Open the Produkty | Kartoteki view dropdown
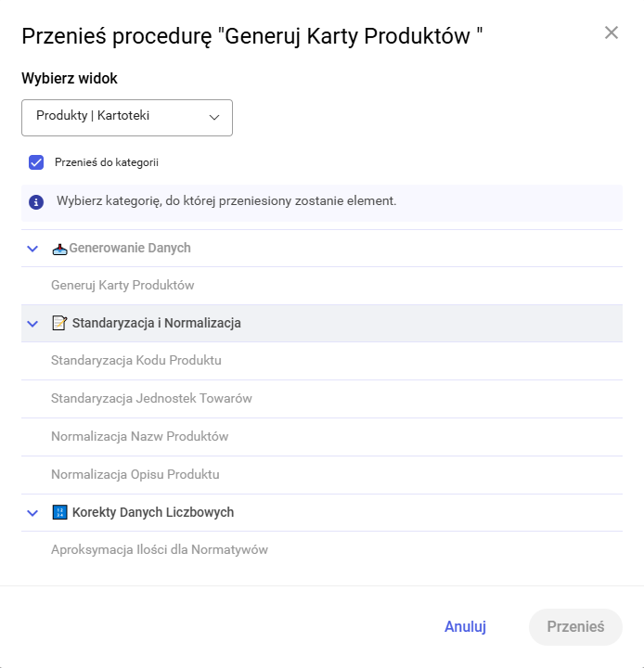The width and height of the screenshot is (644, 668). [127, 117]
